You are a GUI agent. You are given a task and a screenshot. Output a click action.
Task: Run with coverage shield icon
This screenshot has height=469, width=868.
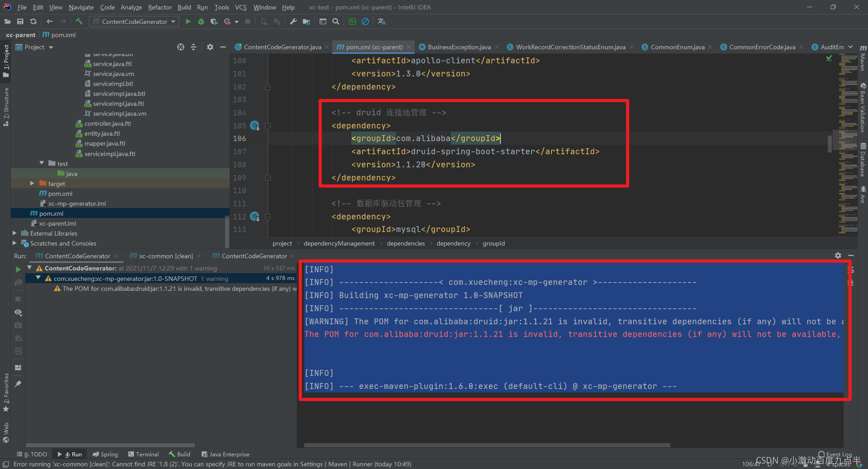point(214,21)
